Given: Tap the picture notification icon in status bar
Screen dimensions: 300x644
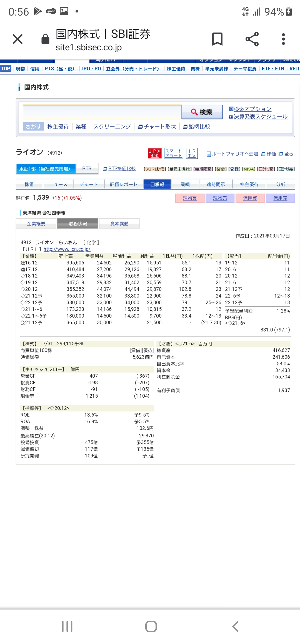Looking at the screenshot, I should point(64,11).
